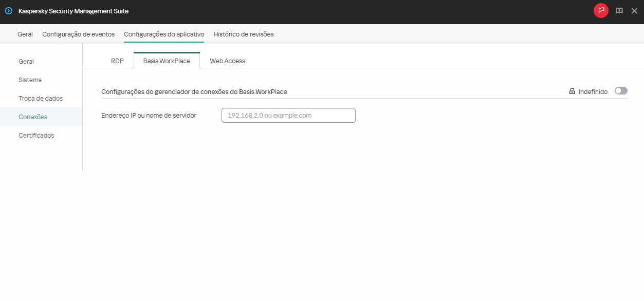Open the Certificados section

(36, 135)
